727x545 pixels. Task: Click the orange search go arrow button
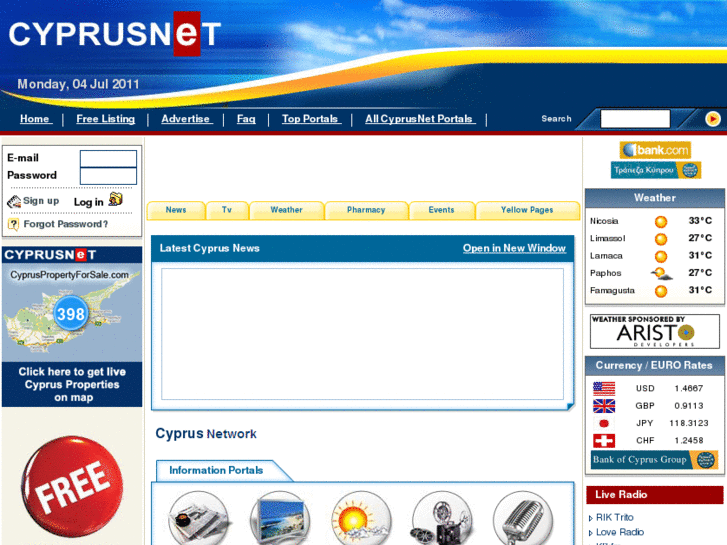click(713, 119)
